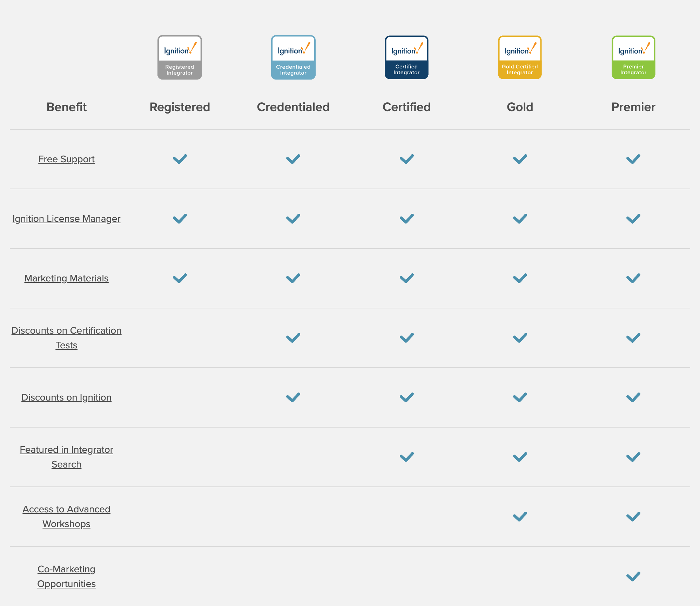Image resolution: width=700 pixels, height=607 pixels.
Task: Click the dark blue Certified Integrator badge
Action: coord(406,57)
